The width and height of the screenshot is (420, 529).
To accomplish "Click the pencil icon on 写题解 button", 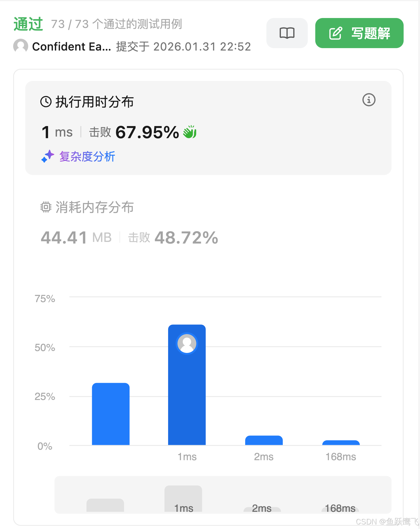I will (x=336, y=33).
